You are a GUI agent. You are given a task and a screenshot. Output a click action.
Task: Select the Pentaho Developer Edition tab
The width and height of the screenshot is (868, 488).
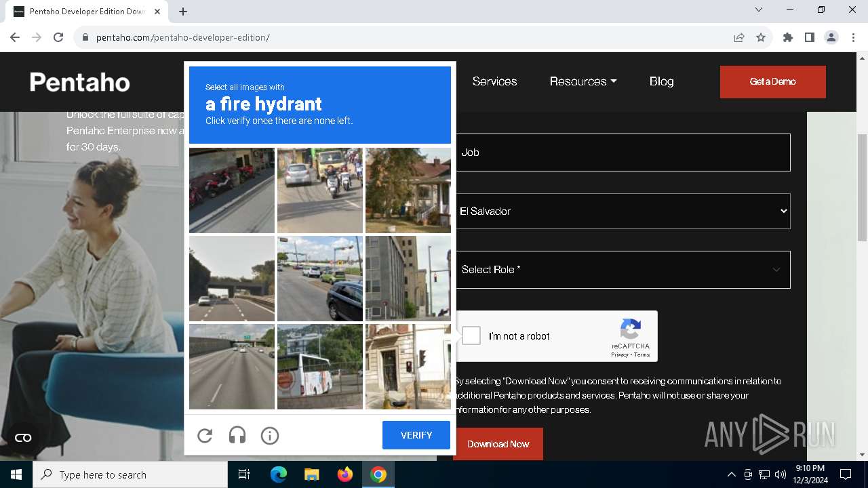click(87, 12)
